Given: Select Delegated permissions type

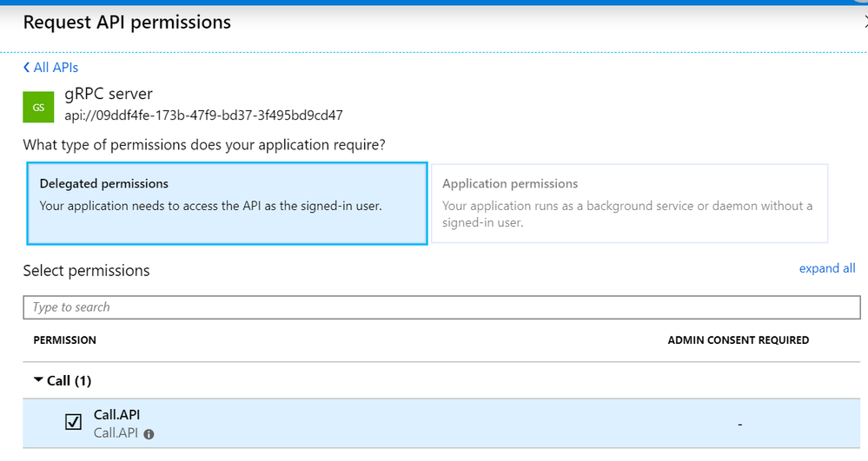Looking at the screenshot, I should [x=227, y=203].
